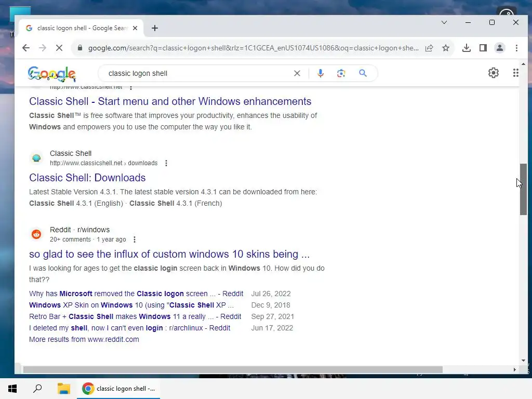This screenshot has width=532, height=399.
Task: Open Chrome three-dot menu
Action: tap(516, 48)
